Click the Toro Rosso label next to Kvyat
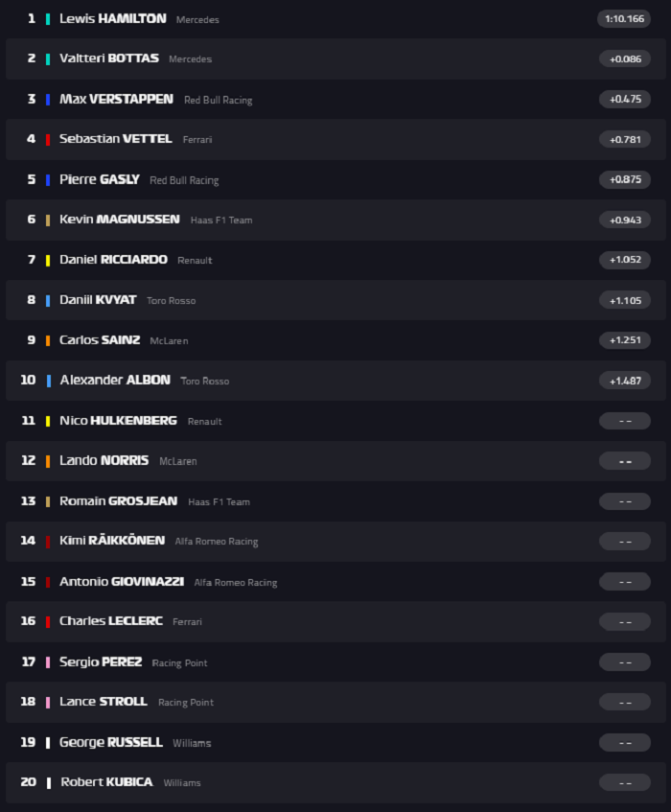The image size is (671, 812). pyautogui.click(x=173, y=300)
